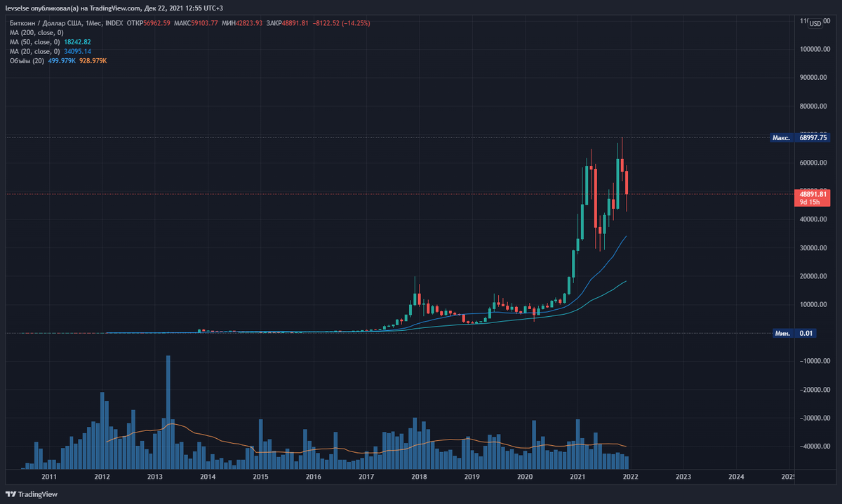Click the open price value 56962.59
842x504 pixels.
[157, 23]
